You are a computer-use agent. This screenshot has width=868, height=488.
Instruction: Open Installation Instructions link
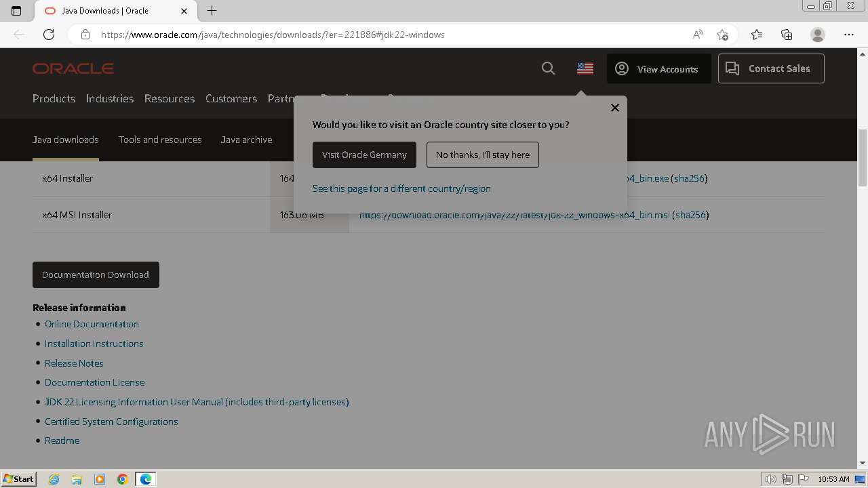point(94,344)
